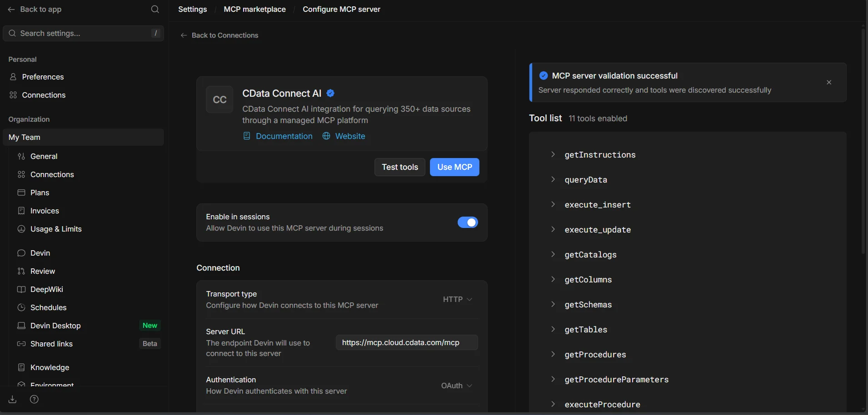
Task: Expand the getColumns tool
Action: [553, 279]
